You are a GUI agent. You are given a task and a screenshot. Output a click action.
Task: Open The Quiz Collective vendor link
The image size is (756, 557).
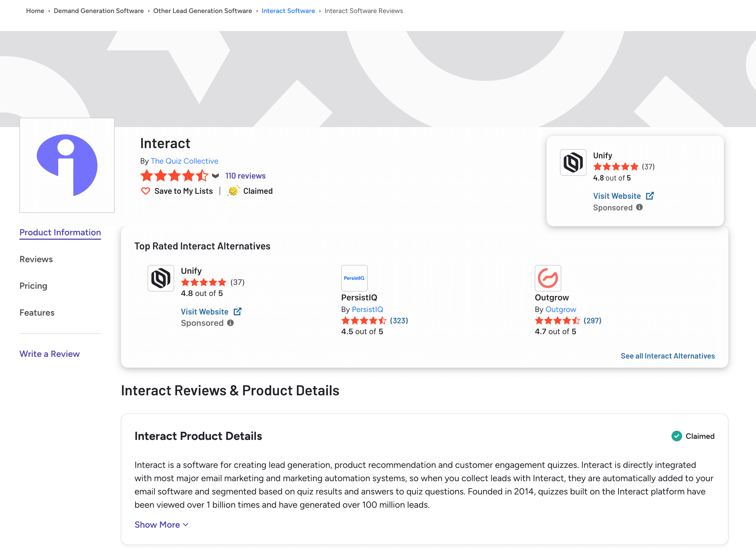pos(184,161)
